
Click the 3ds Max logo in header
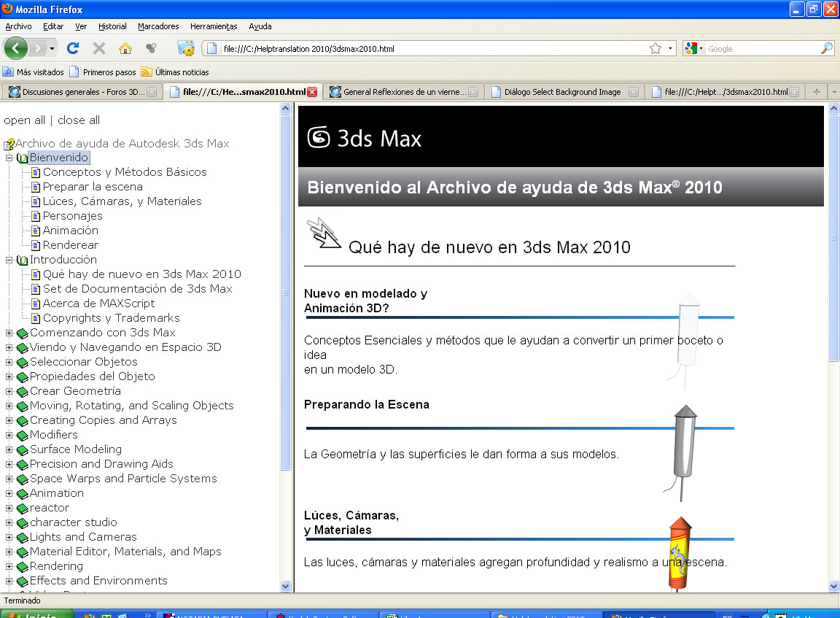[365, 138]
